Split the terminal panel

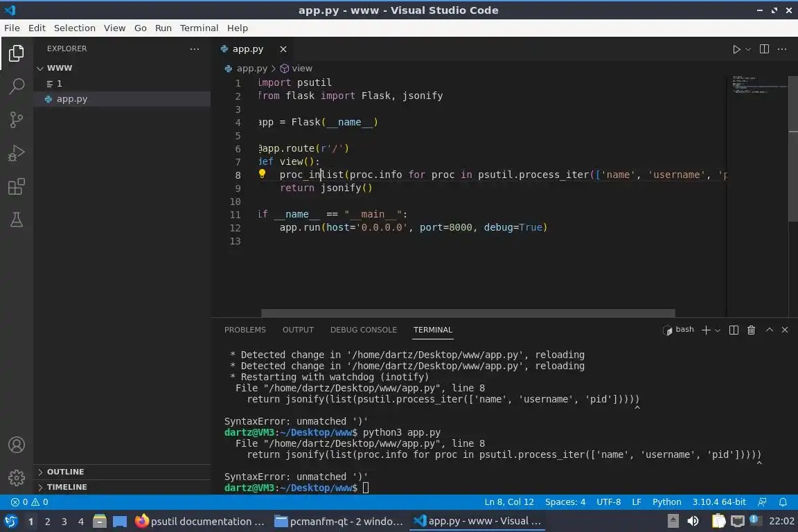click(x=734, y=330)
